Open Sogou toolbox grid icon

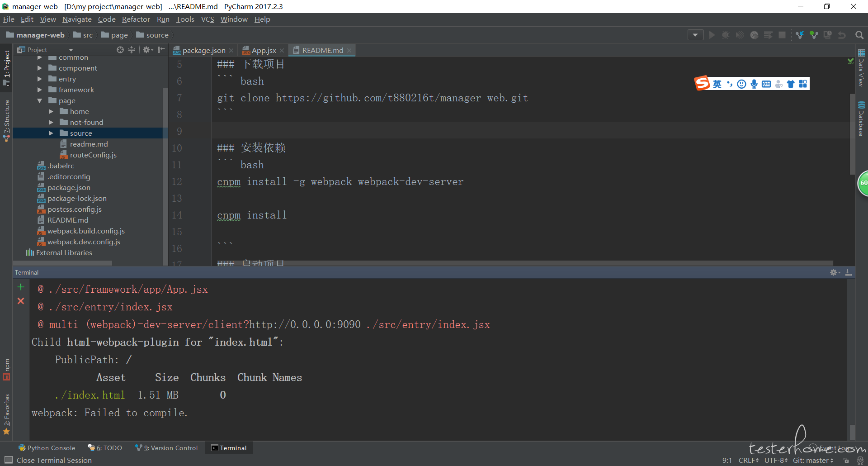pyautogui.click(x=803, y=84)
